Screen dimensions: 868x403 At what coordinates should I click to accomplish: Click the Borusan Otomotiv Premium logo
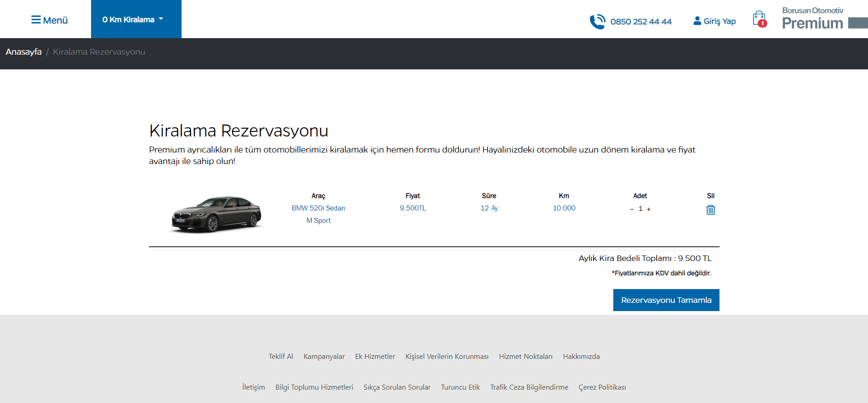pyautogui.click(x=825, y=18)
